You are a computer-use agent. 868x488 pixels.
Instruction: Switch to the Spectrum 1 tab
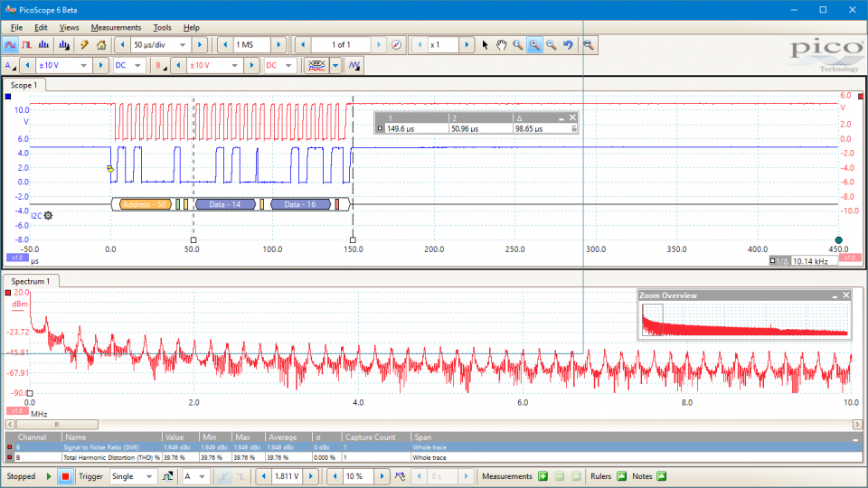(x=31, y=281)
